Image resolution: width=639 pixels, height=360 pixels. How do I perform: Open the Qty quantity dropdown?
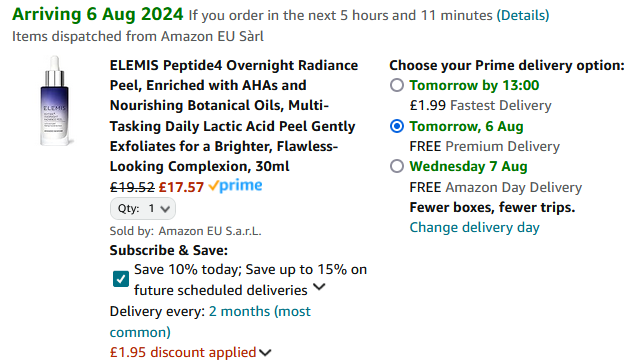click(143, 209)
